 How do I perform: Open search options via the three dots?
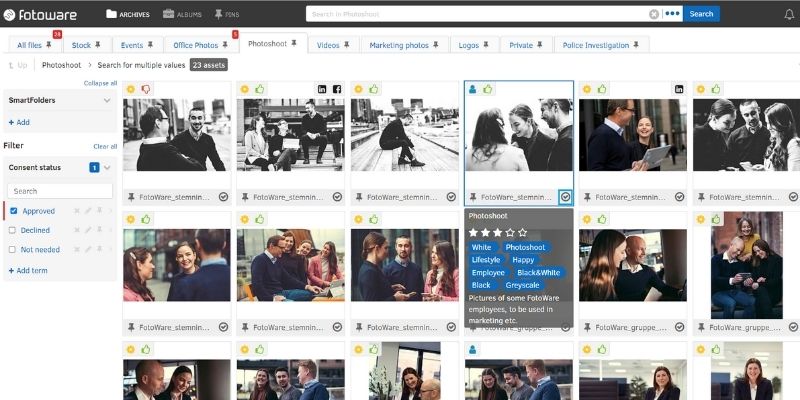672,14
